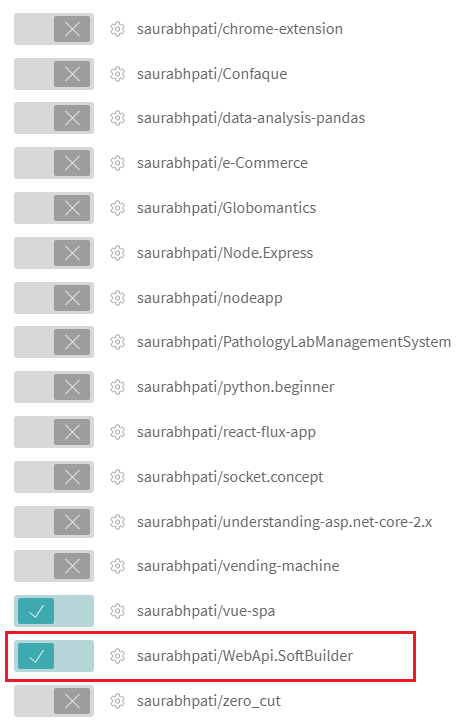Open settings gear for saurabhpati/WebApi.SoftBuilder

118,656
